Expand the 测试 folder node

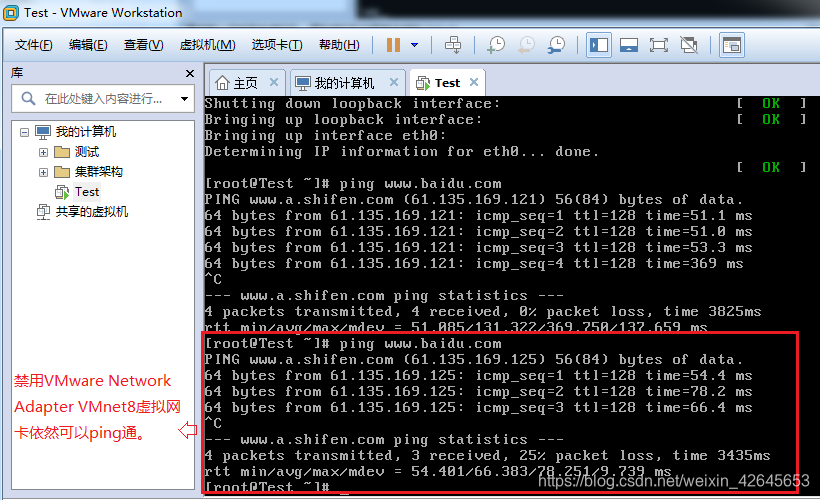pos(43,152)
